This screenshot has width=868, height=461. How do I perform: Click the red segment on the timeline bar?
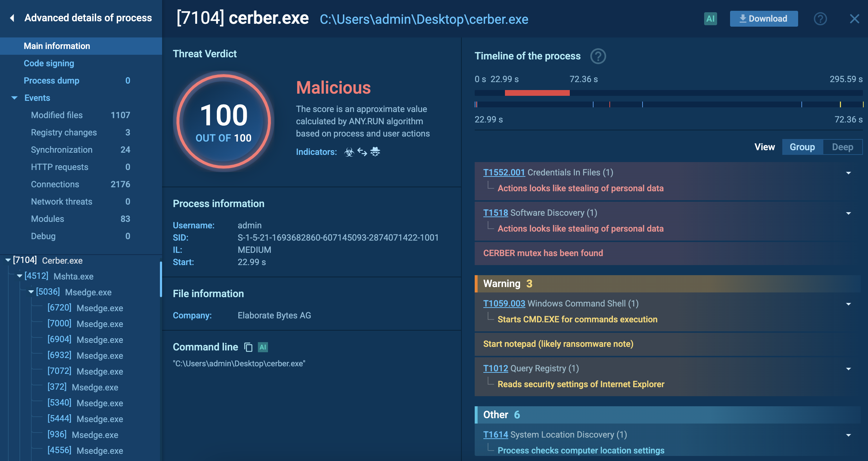click(x=537, y=93)
